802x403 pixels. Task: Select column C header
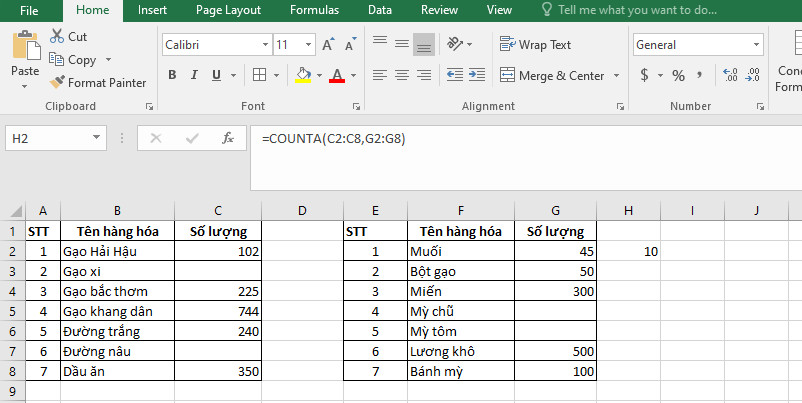coord(218,210)
